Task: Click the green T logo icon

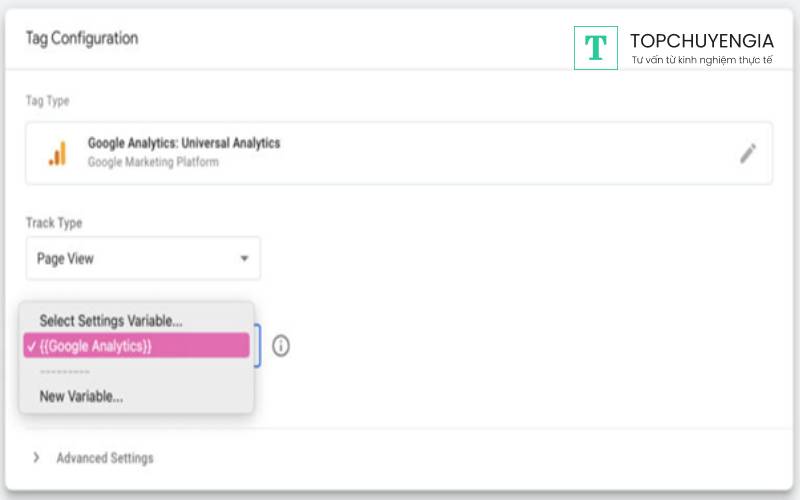Action: (x=596, y=47)
